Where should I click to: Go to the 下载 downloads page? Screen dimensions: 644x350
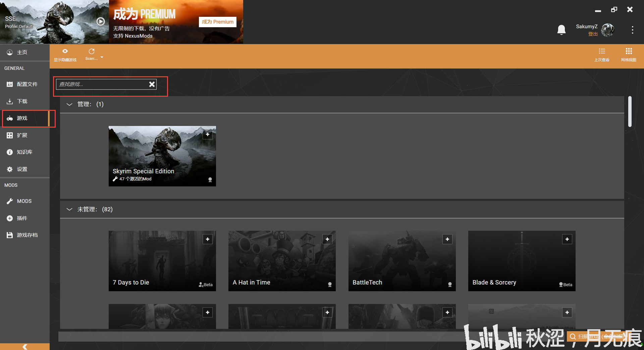25,101
